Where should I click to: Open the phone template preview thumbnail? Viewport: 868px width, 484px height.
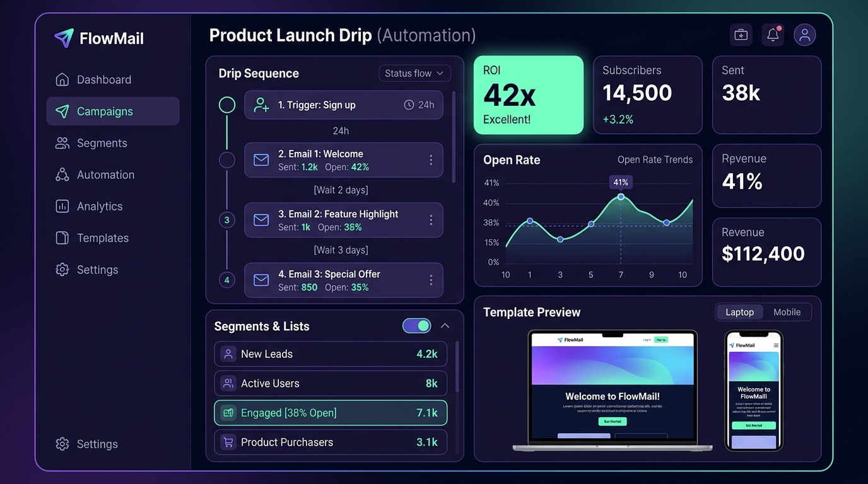(x=754, y=390)
